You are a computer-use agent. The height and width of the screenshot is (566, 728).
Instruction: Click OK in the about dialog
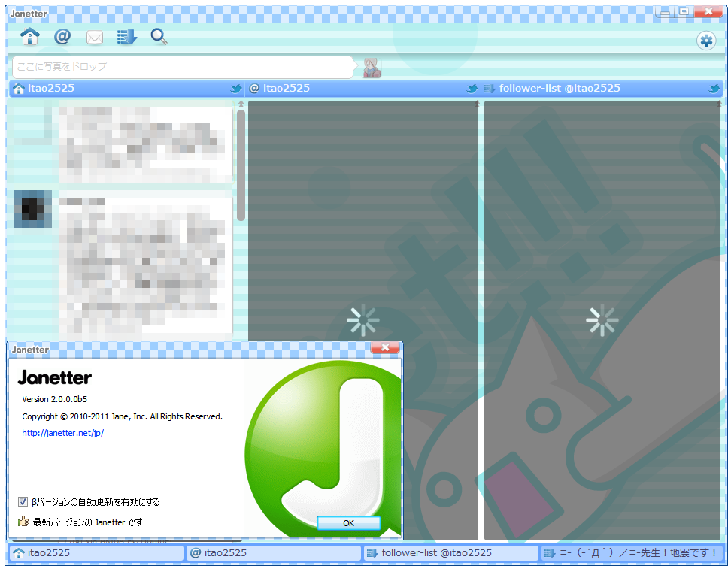(349, 523)
